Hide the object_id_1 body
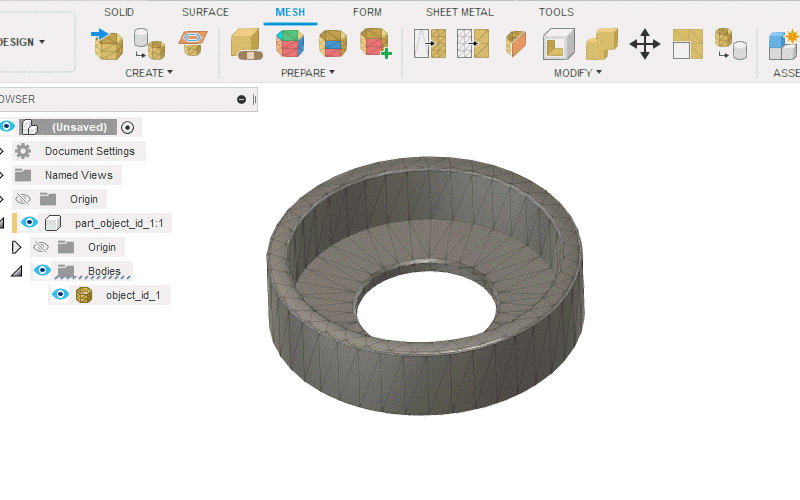Screen dimensions: 800x500 pos(60,294)
